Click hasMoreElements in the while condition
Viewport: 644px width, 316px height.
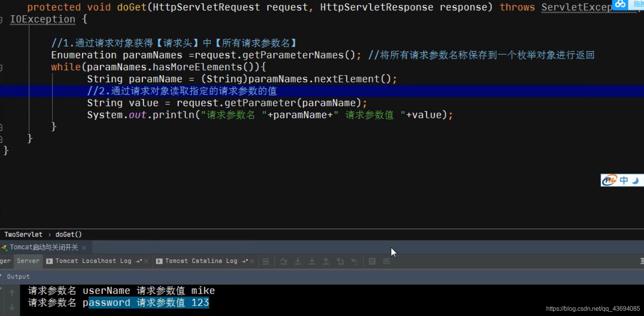(197, 67)
